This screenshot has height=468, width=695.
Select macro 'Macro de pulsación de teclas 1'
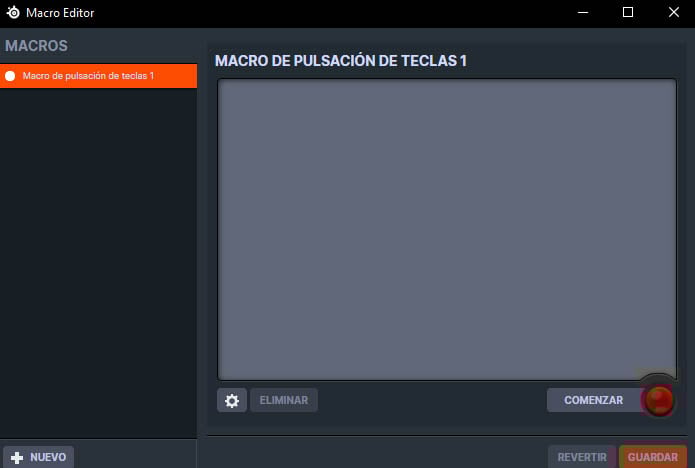pos(98,76)
